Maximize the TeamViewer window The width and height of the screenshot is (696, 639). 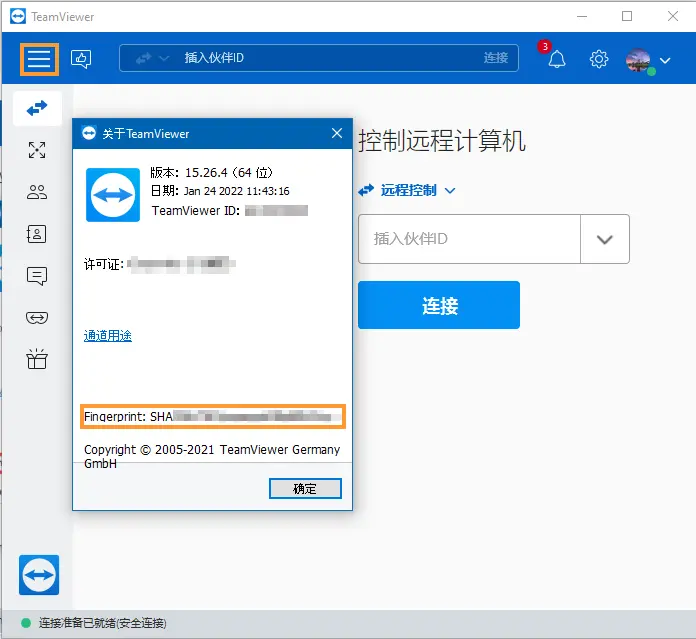click(x=627, y=16)
